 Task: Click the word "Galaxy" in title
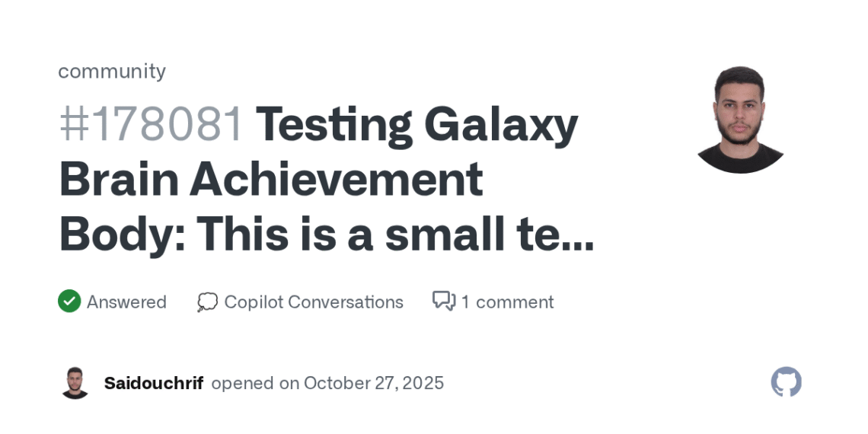(x=500, y=125)
